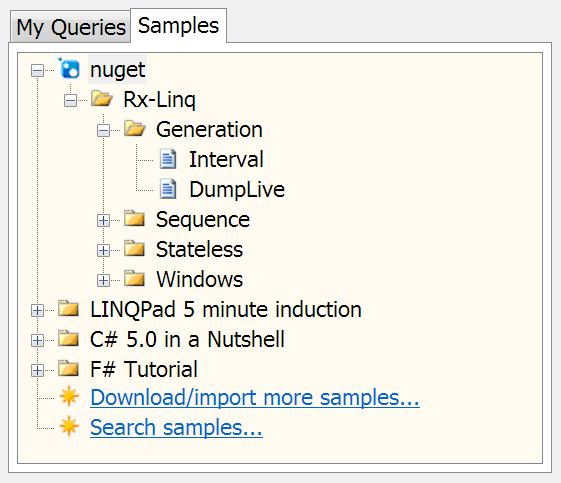Image resolution: width=561 pixels, height=483 pixels.
Task: Collapse the Rx-Linq folder node
Action: tap(70, 101)
